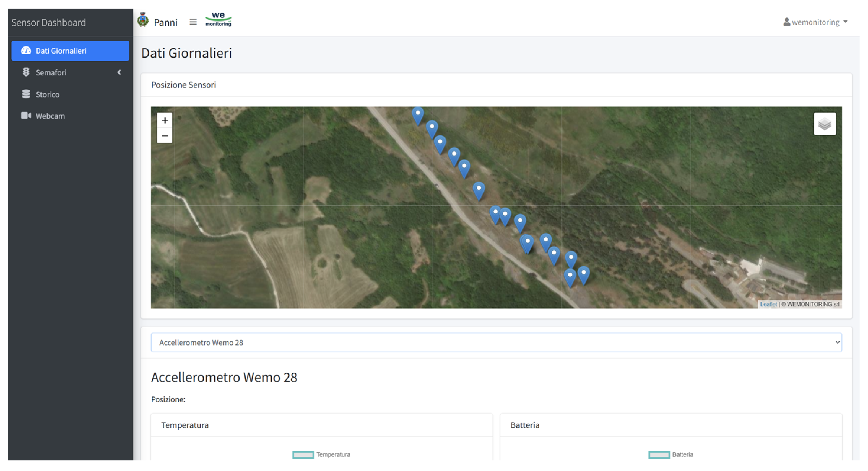Click the Webcam camera icon in sidebar
868x471 pixels.
coord(26,116)
